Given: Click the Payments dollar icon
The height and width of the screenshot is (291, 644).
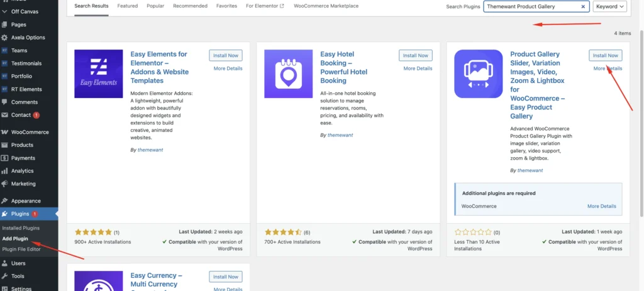Looking at the screenshot, I should point(4,158).
